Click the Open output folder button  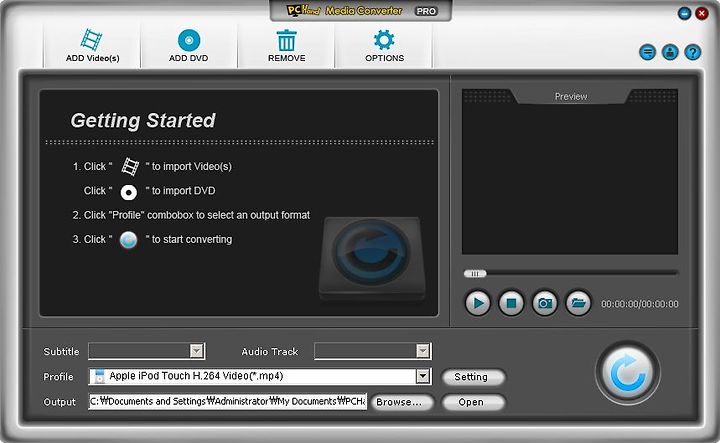click(x=473, y=402)
